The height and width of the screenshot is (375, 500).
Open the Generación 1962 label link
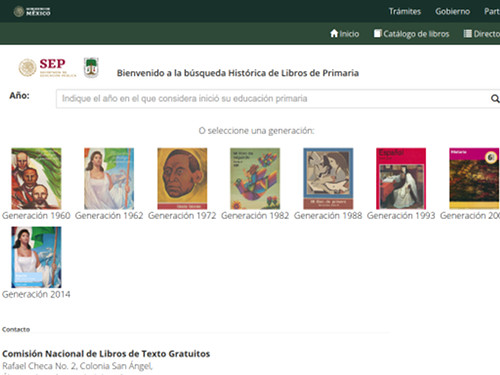(109, 216)
